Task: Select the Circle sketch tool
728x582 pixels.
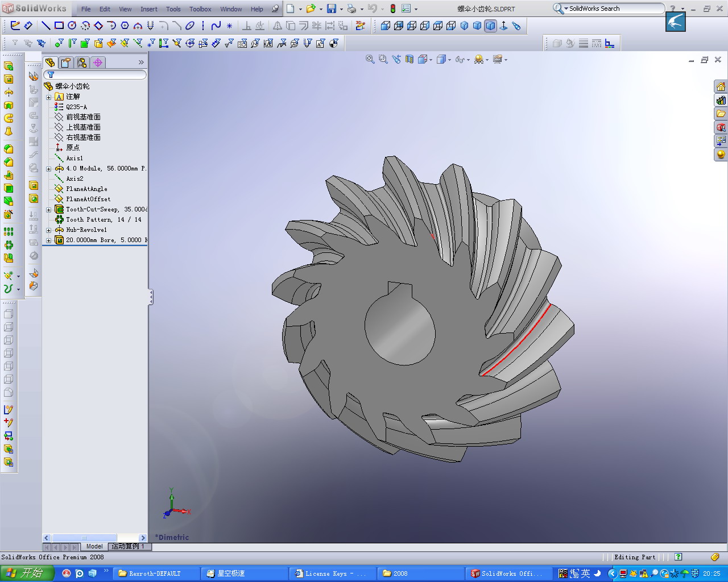Action: [73, 26]
